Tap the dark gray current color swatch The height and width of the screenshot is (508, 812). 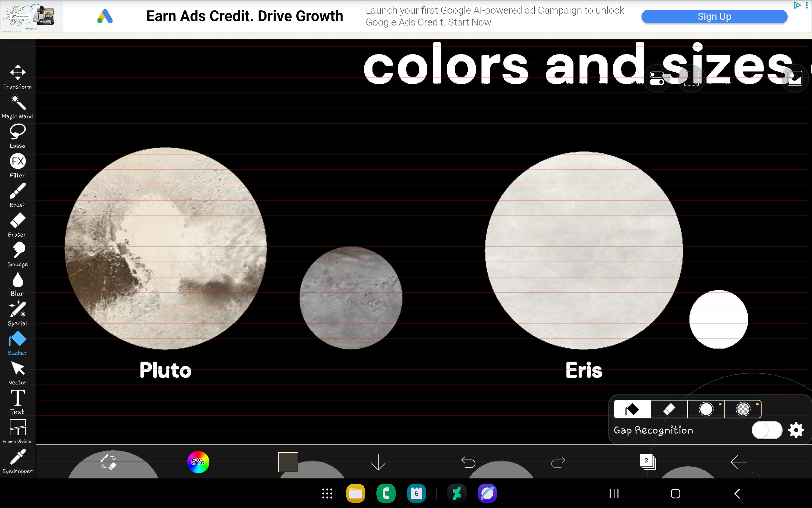tap(288, 462)
